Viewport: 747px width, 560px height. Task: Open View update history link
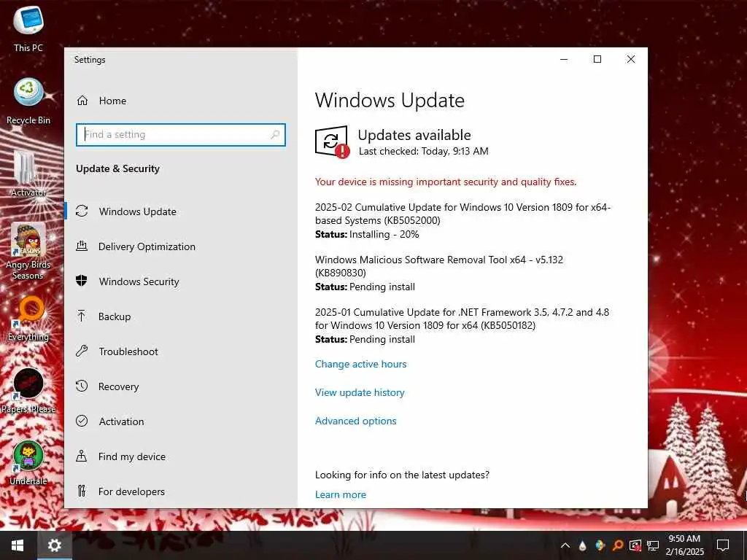click(360, 393)
